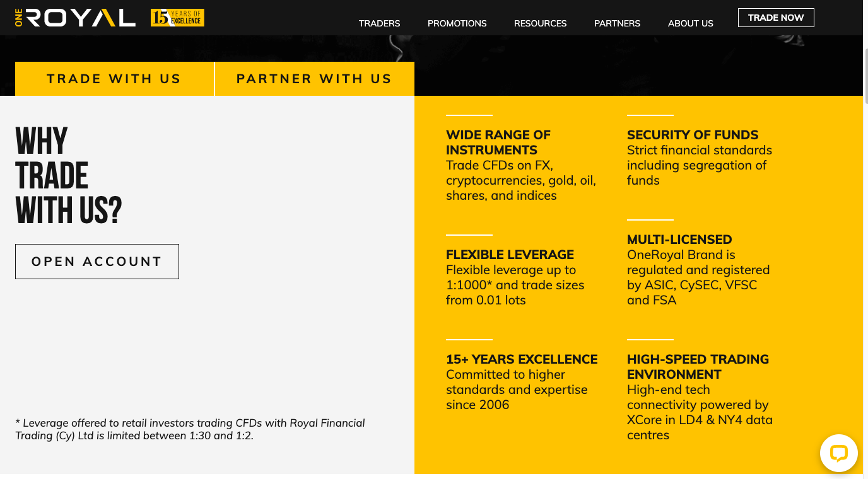Open the Resources menu
This screenshot has width=868, height=479.
coord(541,23)
